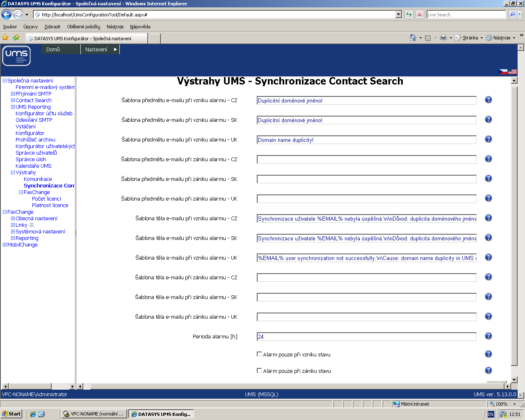This screenshot has height=420, width=525.
Task: Click the Print icon in the IE toolbar
Action: [443, 38]
